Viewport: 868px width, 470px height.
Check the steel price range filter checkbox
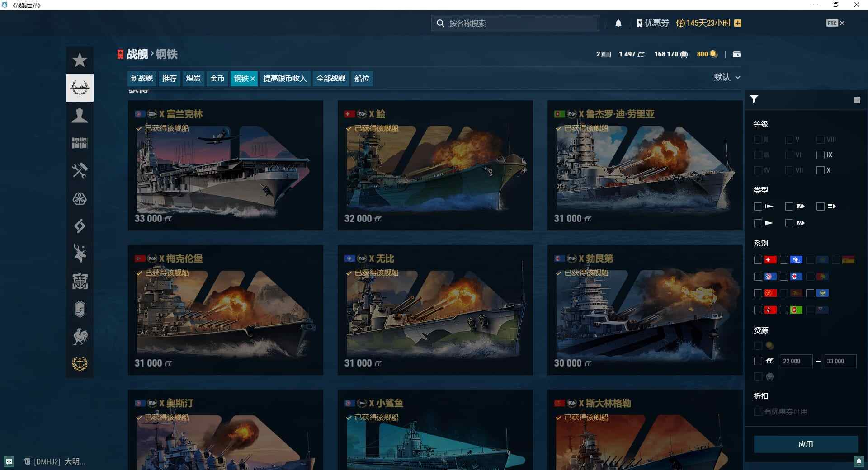(758, 361)
